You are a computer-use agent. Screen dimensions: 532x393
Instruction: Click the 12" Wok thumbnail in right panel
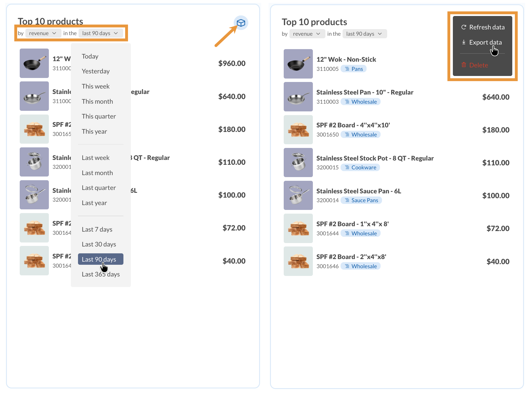298,64
